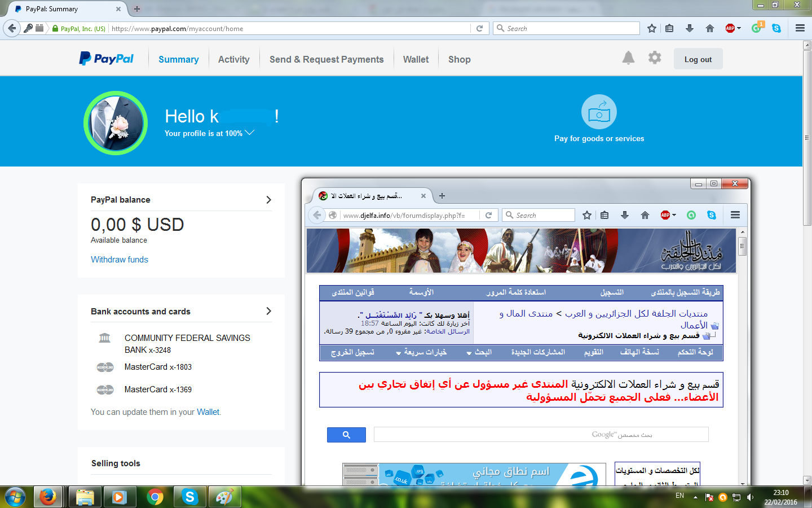Screen dimensions: 812x508
Task: Click the Withdraw funds link
Action: (120, 260)
